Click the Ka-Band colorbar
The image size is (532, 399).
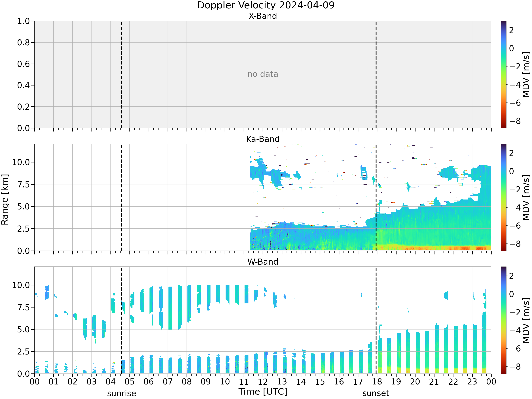point(503,197)
